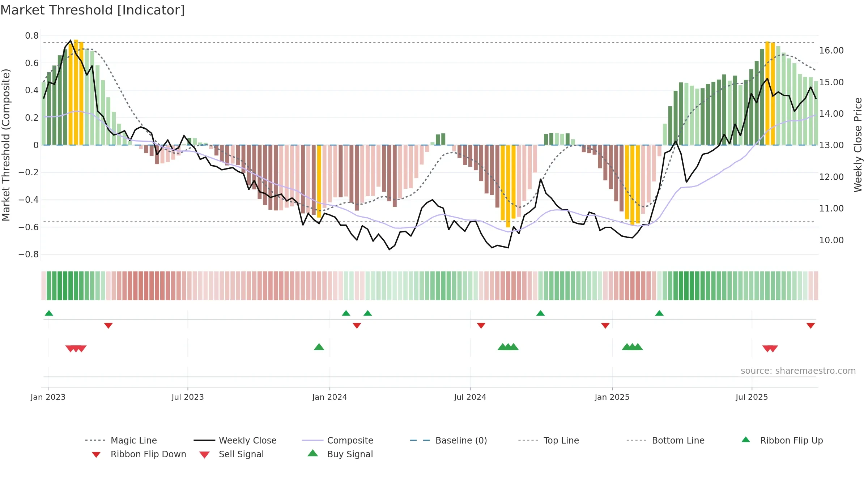This screenshot has height=488, width=868.
Task: Click the −0.4 left axis tick label
Action: pos(29,200)
